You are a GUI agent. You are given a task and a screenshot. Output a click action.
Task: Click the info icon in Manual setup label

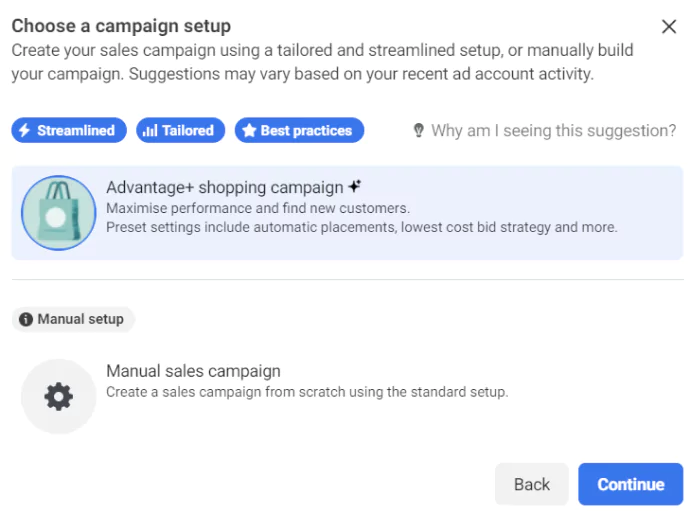coord(26,319)
